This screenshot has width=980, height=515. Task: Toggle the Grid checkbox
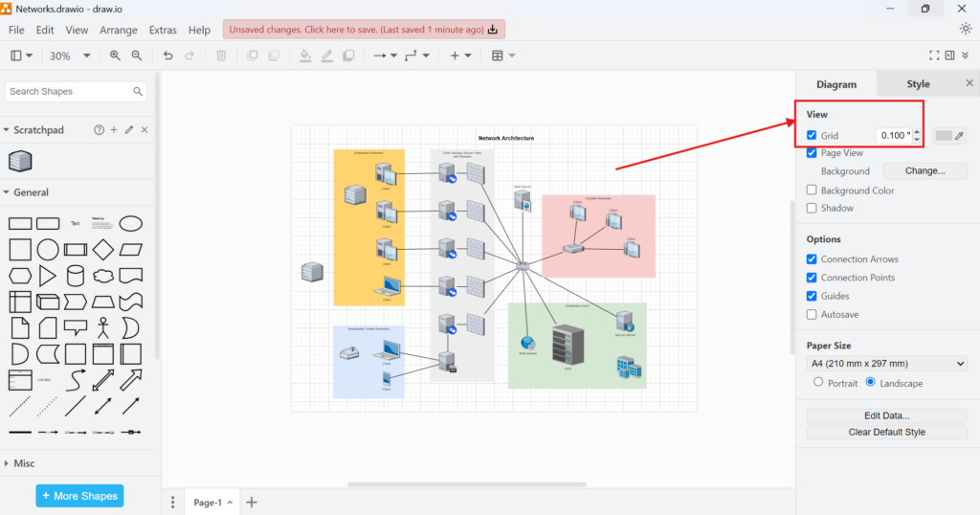tap(812, 136)
